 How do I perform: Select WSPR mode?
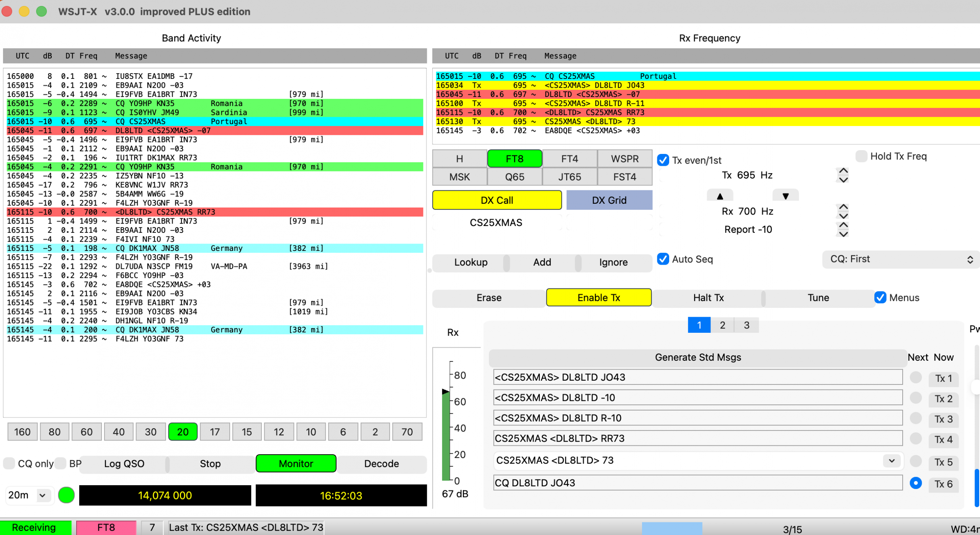[x=624, y=158]
